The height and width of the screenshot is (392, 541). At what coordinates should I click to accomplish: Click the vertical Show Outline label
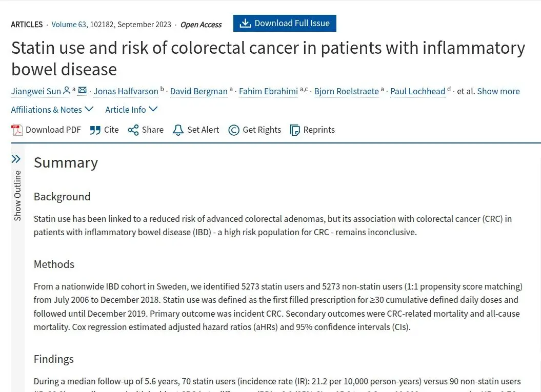pos(17,195)
